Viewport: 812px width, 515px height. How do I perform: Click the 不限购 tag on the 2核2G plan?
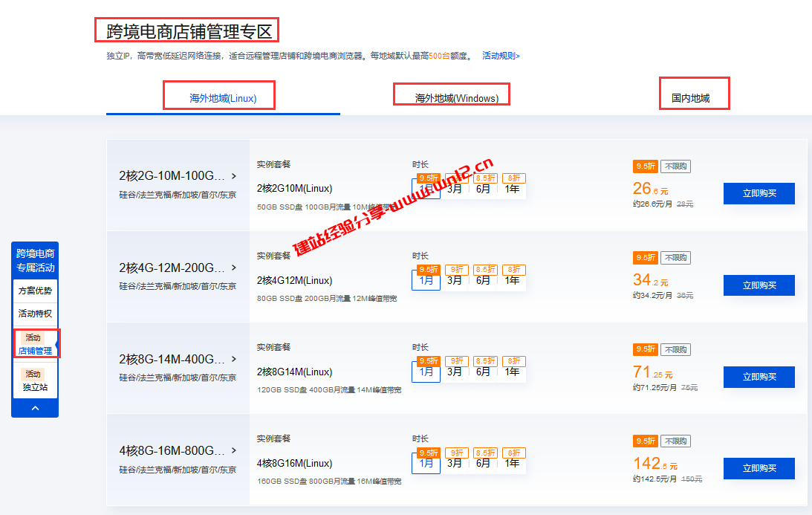[675, 166]
